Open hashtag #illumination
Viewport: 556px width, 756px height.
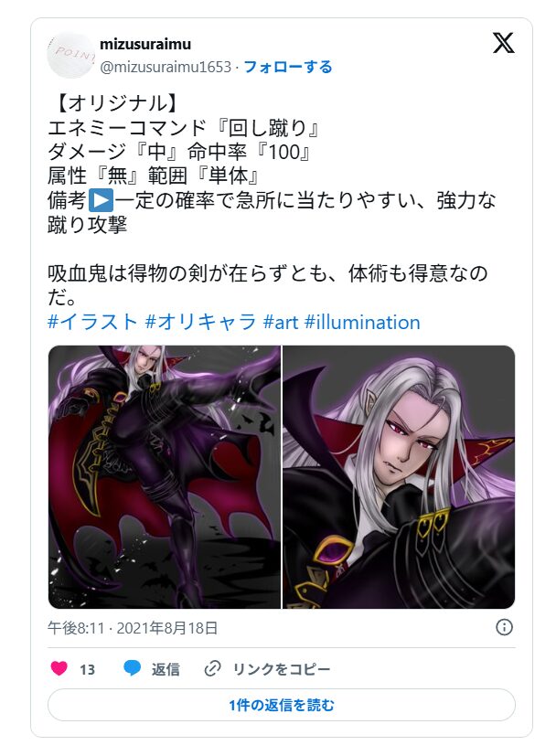(x=362, y=322)
